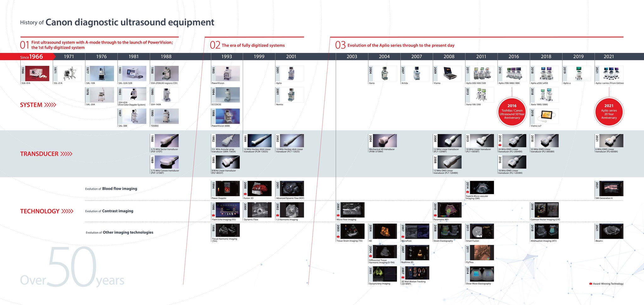644x305 pixels.
Task: Open the Viamo laptop-style system image
Action: pos(450,74)
